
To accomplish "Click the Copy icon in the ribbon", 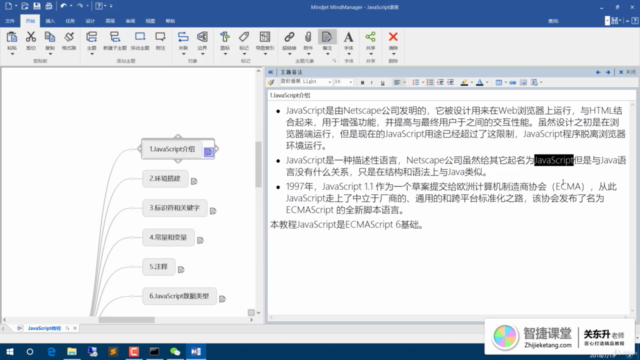I will [x=50, y=37].
